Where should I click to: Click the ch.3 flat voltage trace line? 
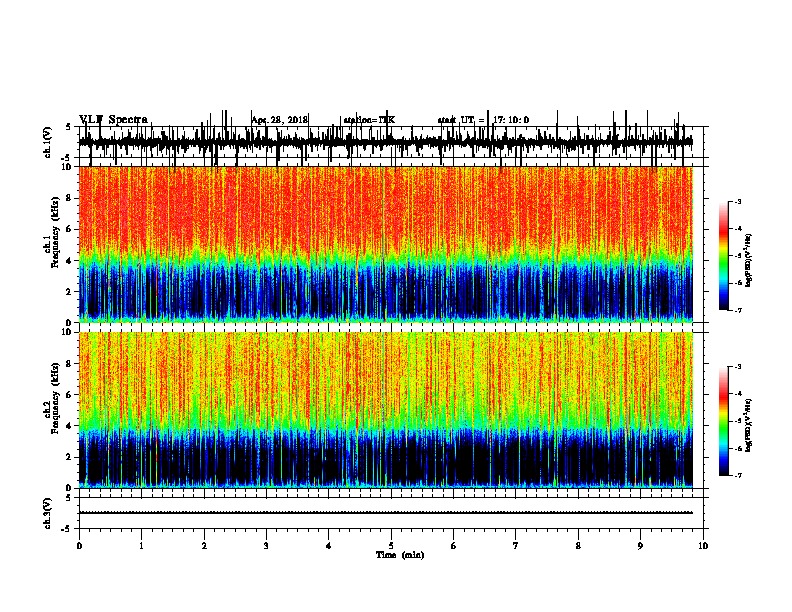[x=386, y=513]
